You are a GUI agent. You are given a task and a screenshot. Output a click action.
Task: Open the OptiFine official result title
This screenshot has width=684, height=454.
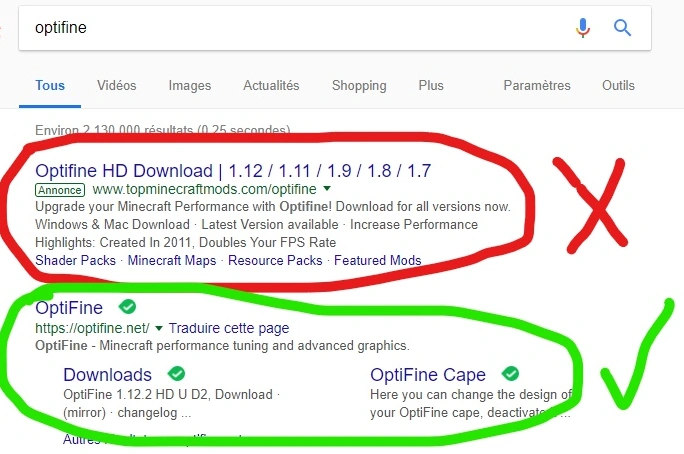(69, 308)
